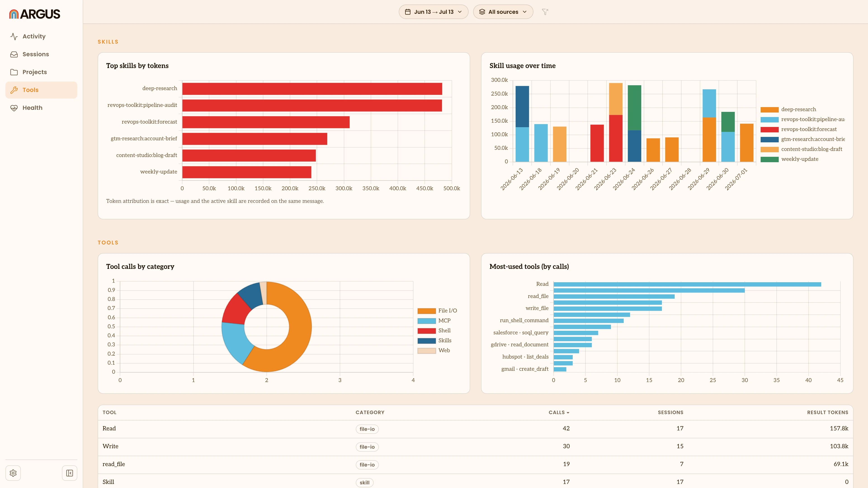The width and height of the screenshot is (868, 488).
Task: Select the Write row in tools table
Action: (x=475, y=447)
